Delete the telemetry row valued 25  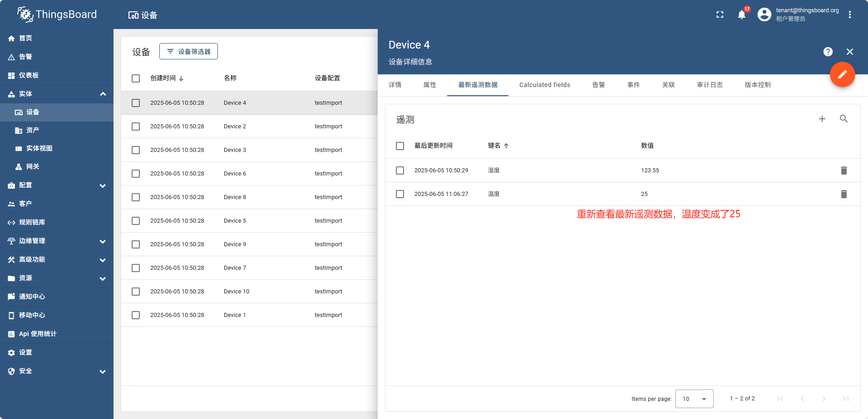point(843,194)
